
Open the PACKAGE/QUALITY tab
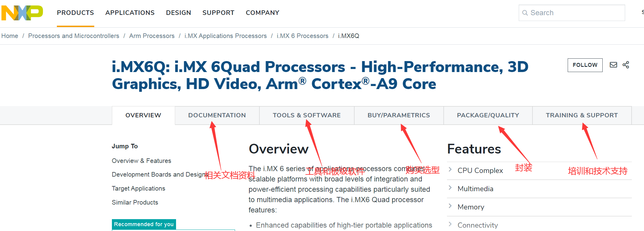coord(488,115)
